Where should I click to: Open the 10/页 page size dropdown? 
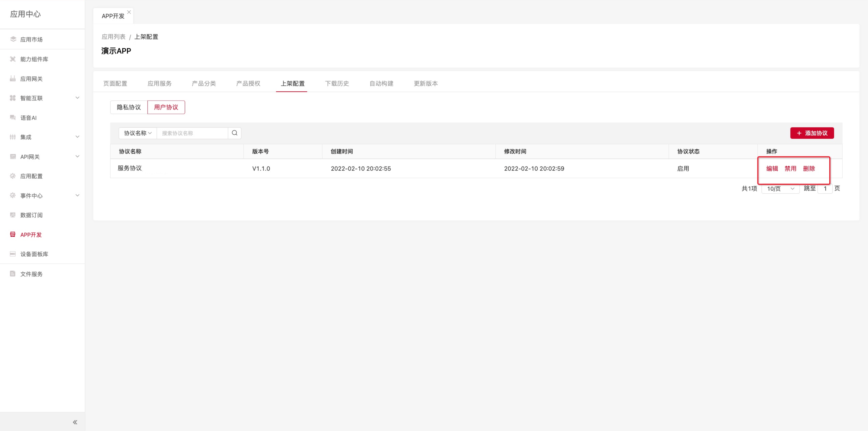tap(780, 189)
